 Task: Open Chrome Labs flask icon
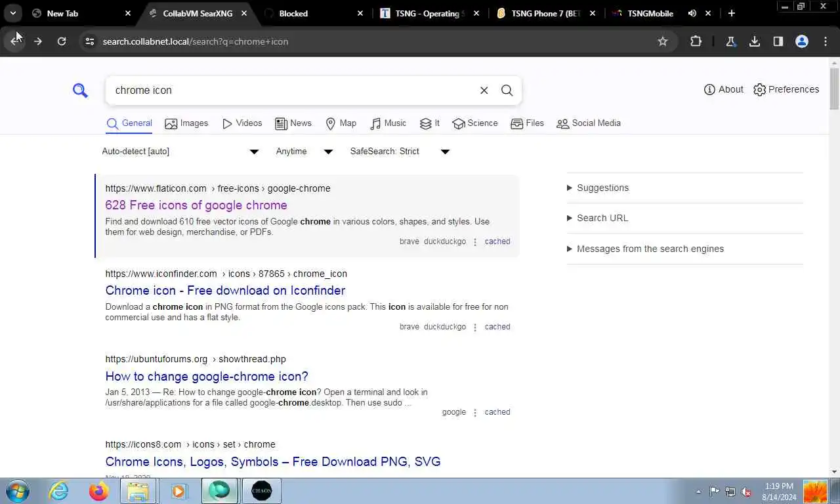730,41
